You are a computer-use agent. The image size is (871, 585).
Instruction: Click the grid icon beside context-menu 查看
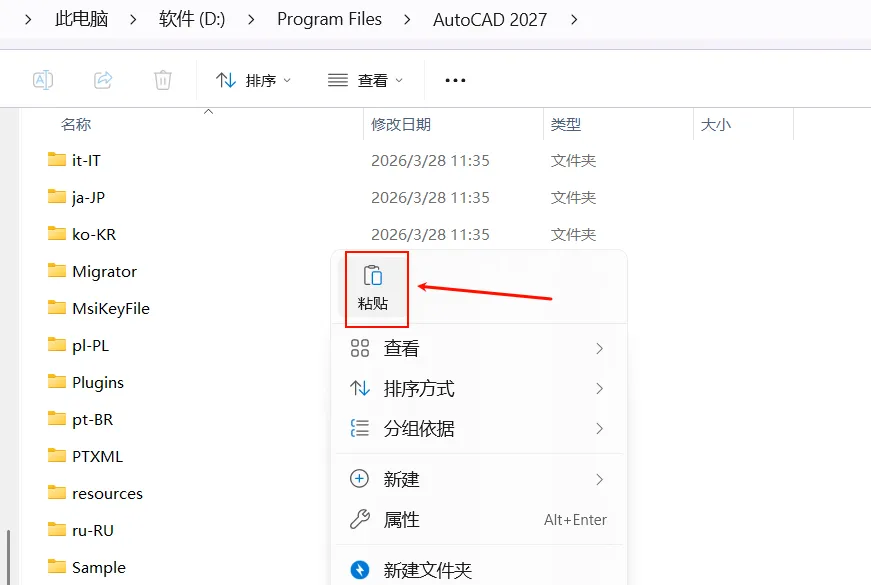[x=360, y=348]
